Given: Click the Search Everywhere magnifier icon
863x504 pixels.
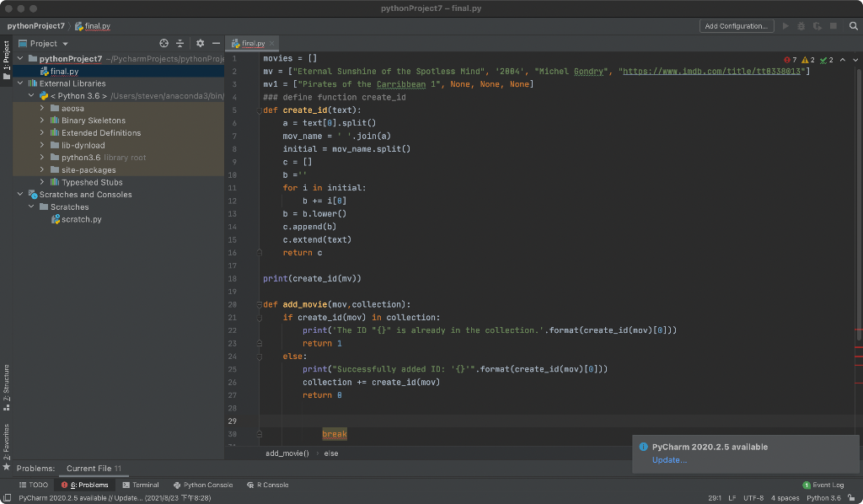Looking at the screenshot, I should (853, 26).
